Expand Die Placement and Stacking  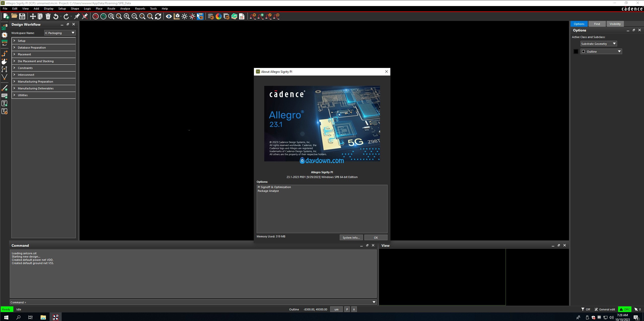click(44, 61)
